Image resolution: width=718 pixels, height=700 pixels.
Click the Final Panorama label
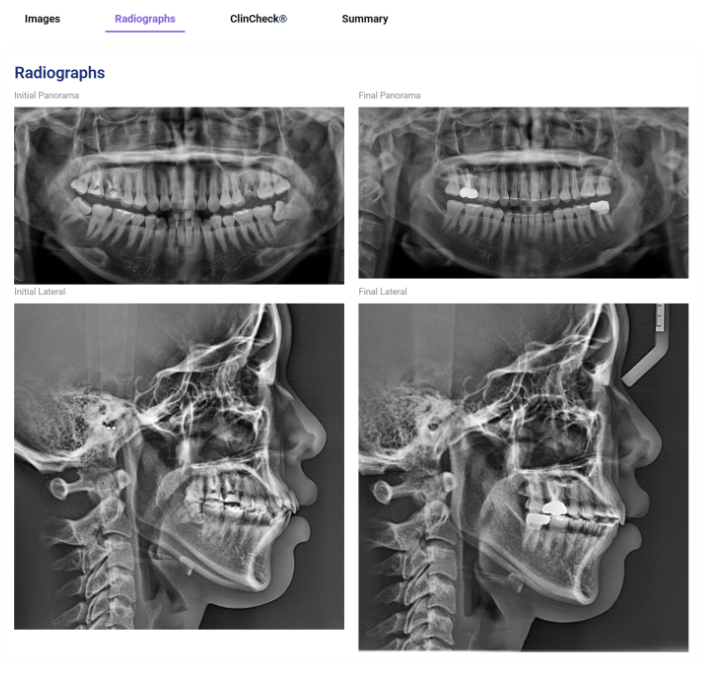pyautogui.click(x=389, y=95)
